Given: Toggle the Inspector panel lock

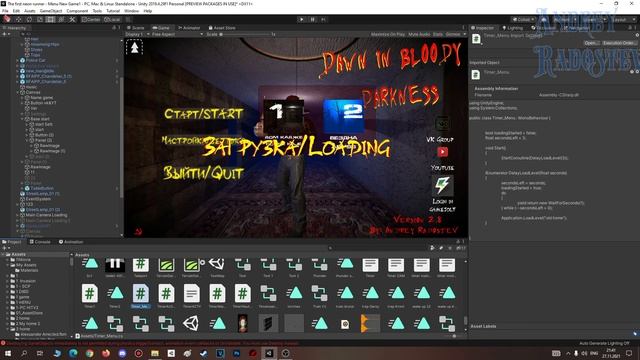Looking at the screenshot, I should click(x=631, y=28).
